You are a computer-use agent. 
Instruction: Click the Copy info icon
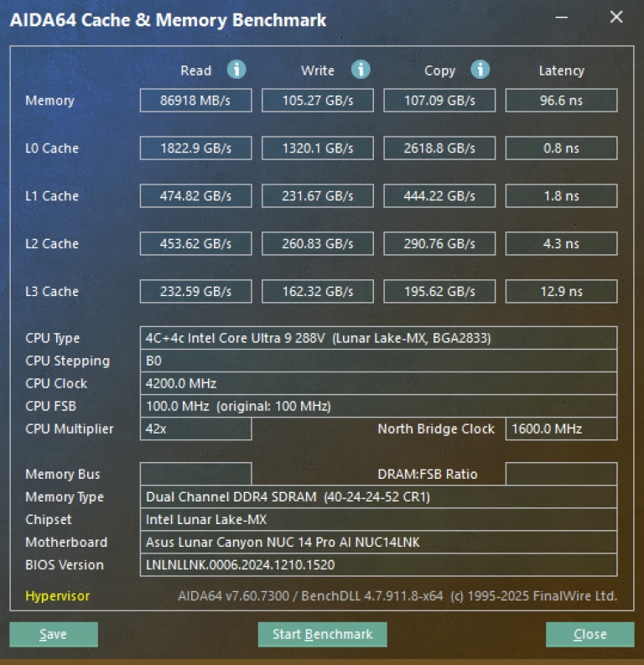click(x=480, y=70)
